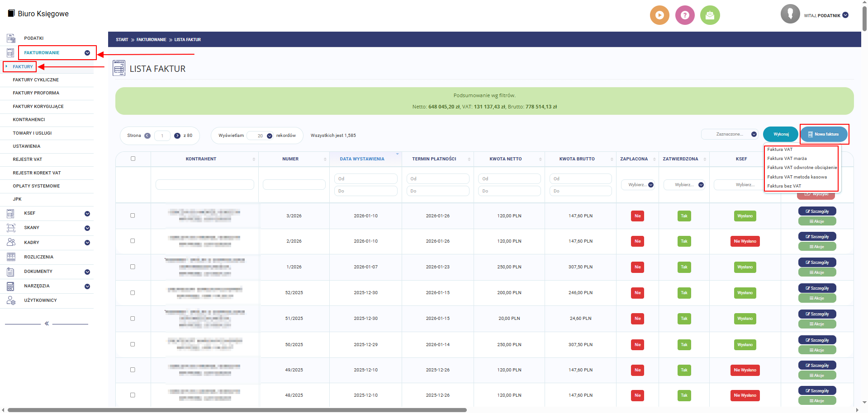Collapse the sidebar with double-arrow icon

[47, 324]
